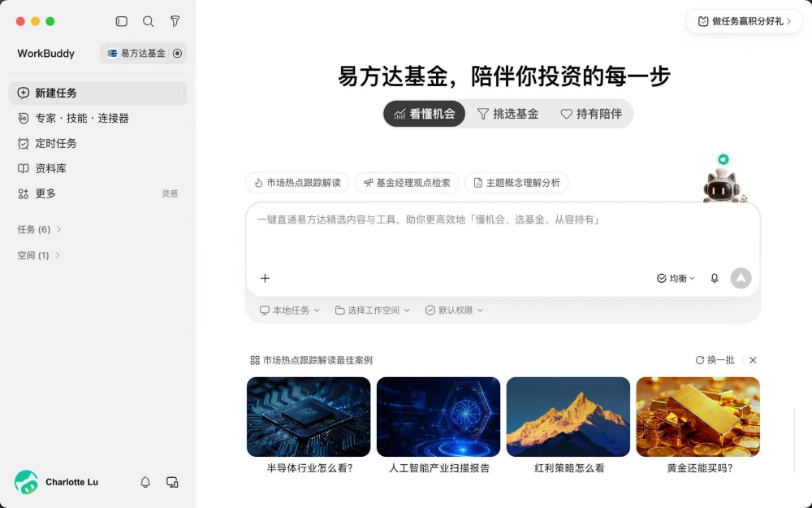Open the gold bars thumbnail
This screenshot has width=812, height=508.
point(698,417)
